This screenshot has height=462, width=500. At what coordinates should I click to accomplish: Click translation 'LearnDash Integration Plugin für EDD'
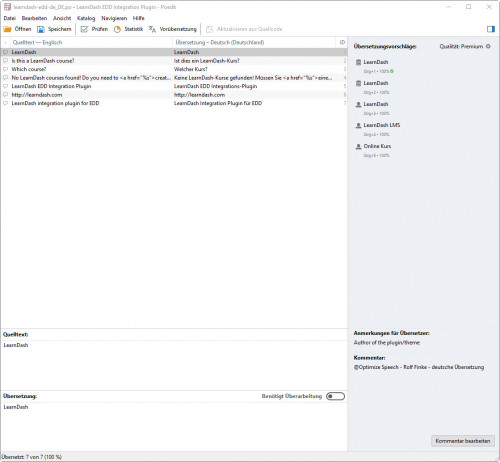pyautogui.click(x=218, y=103)
